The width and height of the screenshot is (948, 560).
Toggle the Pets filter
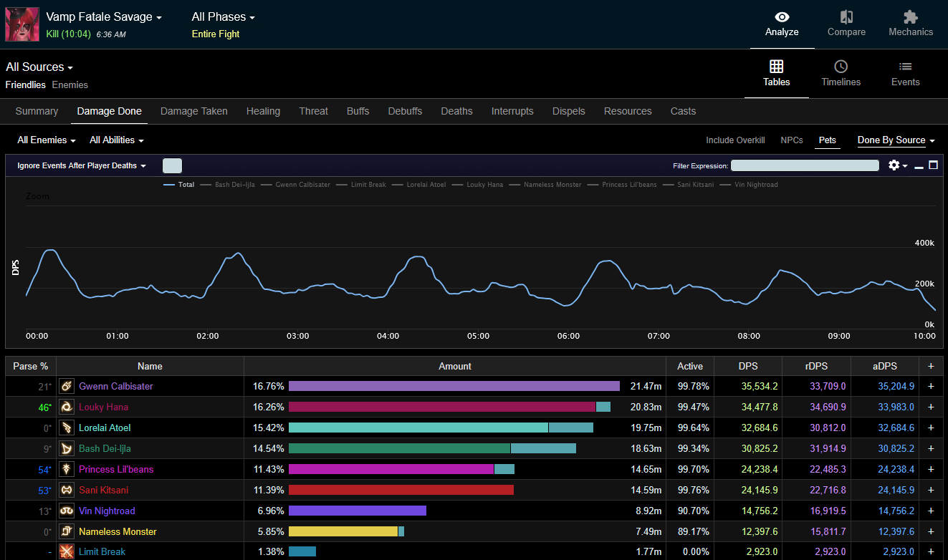coord(828,140)
